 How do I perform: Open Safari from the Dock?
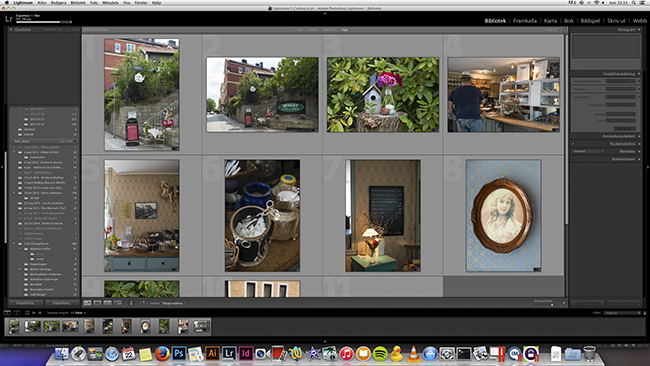112,354
